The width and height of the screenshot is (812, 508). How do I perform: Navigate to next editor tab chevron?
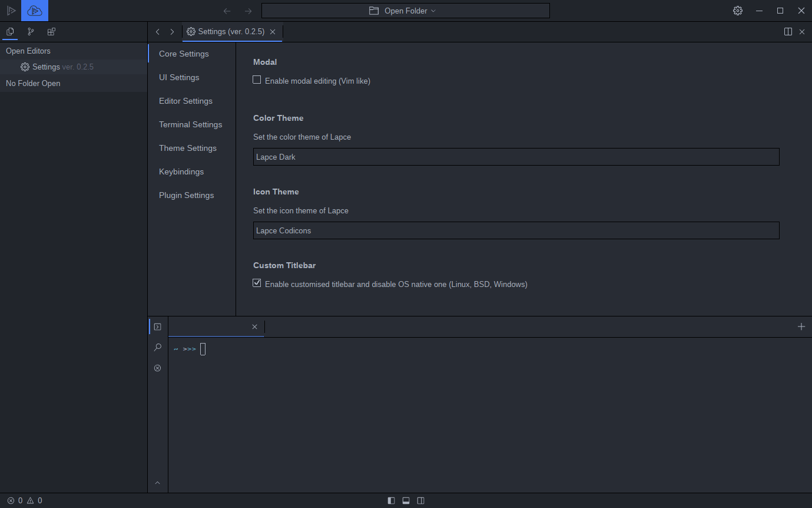[172, 32]
